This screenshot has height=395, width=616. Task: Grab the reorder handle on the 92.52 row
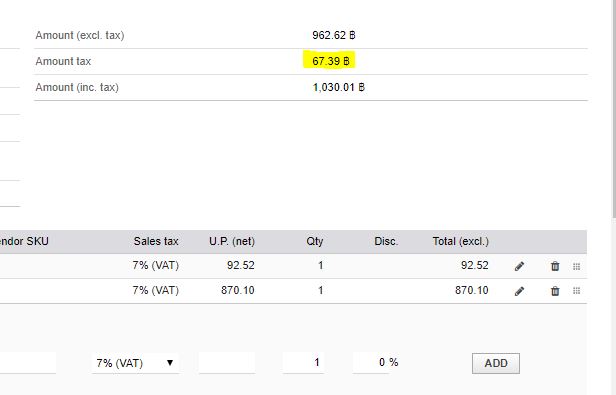tap(576, 266)
